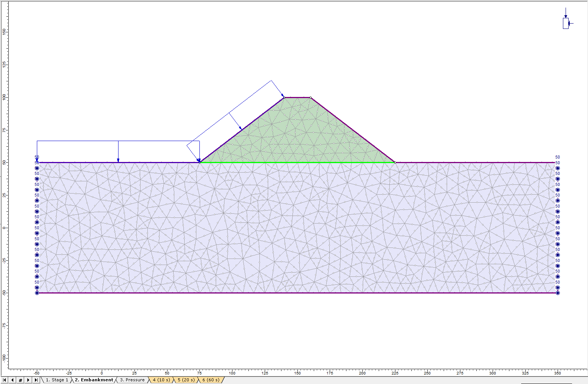
Task: Open the 5 (20 s) stage tab
Action: pyautogui.click(x=186, y=380)
